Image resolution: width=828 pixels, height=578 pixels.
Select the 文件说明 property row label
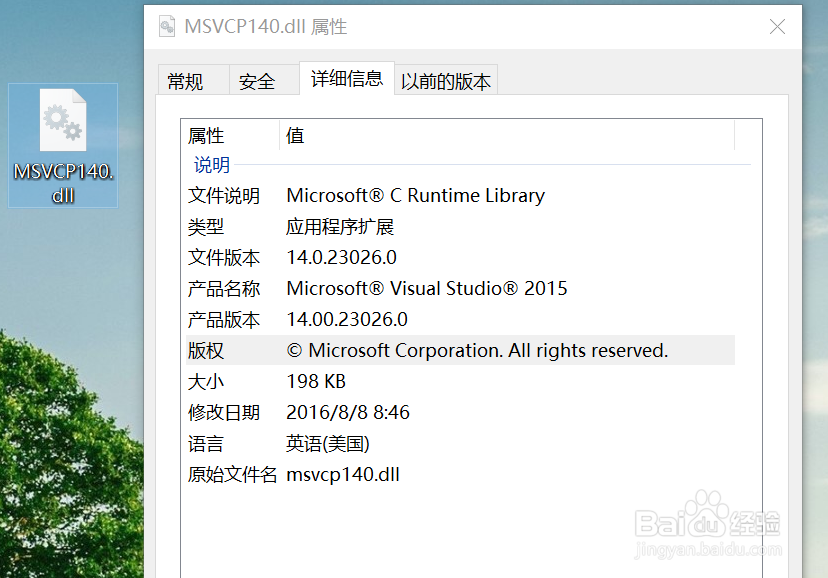coord(224,196)
